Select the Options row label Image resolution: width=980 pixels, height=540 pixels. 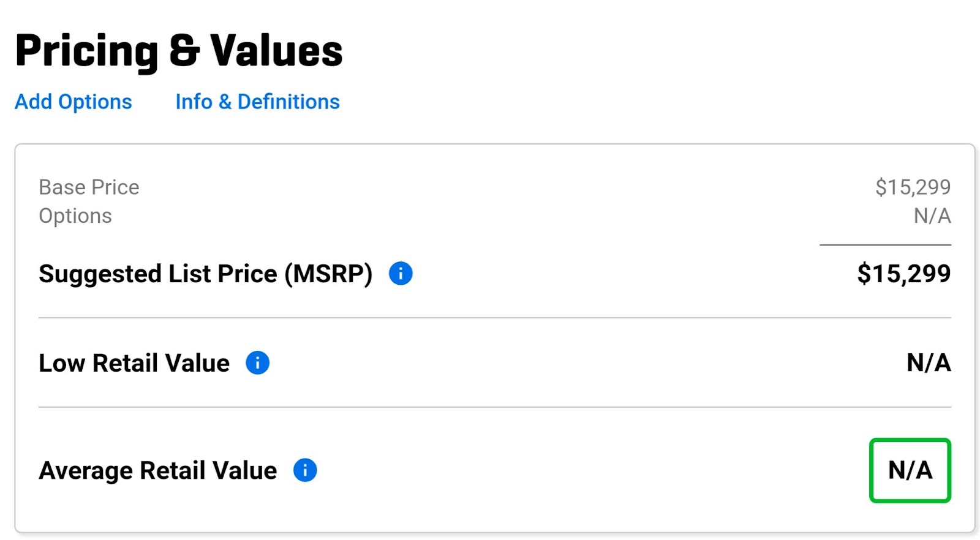coord(75,216)
